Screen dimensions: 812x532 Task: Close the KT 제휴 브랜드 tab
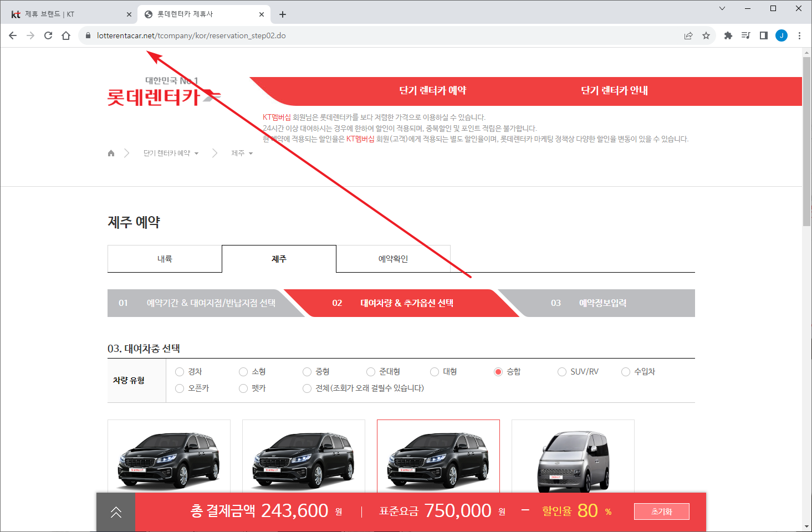tap(129, 14)
